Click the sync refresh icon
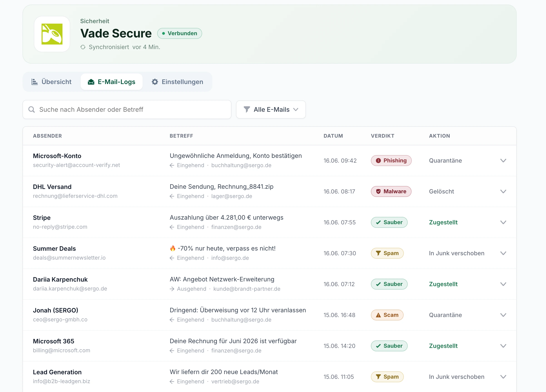The height and width of the screenshot is (392, 546). [x=83, y=47]
